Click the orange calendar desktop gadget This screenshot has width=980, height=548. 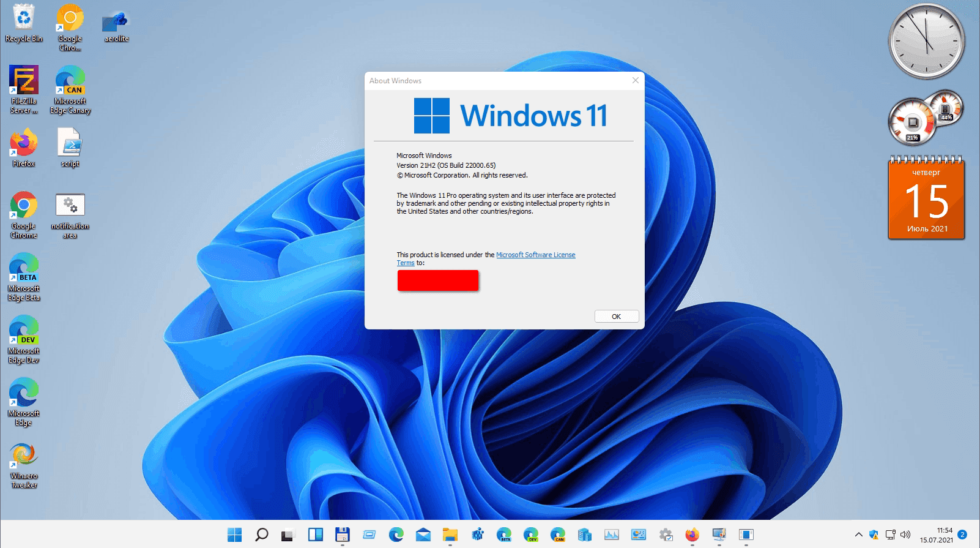pos(926,200)
